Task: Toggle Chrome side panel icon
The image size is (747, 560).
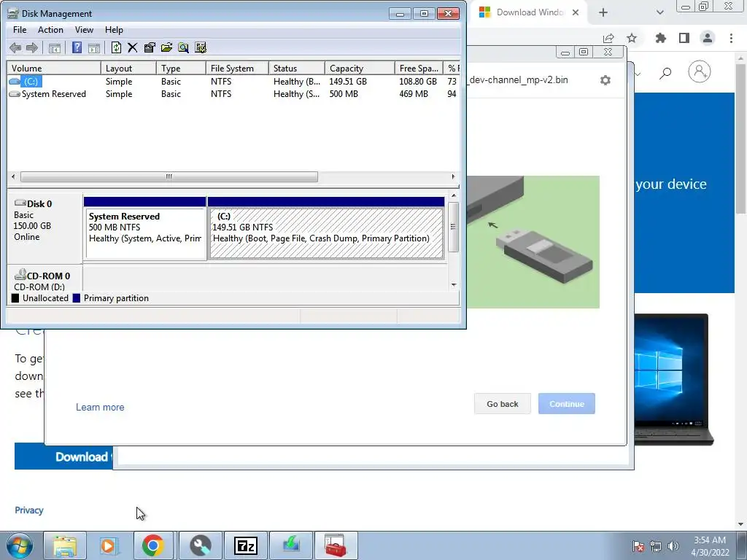Action: (684, 38)
